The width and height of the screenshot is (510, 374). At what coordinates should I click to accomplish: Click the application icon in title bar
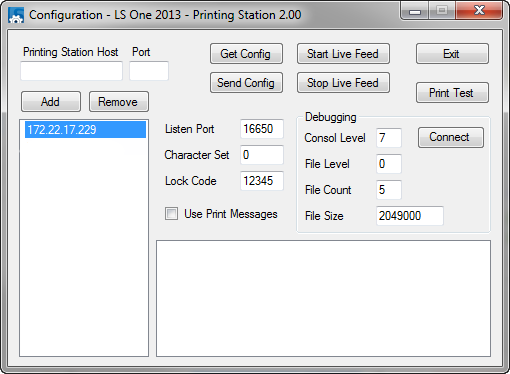pyautogui.click(x=16, y=15)
